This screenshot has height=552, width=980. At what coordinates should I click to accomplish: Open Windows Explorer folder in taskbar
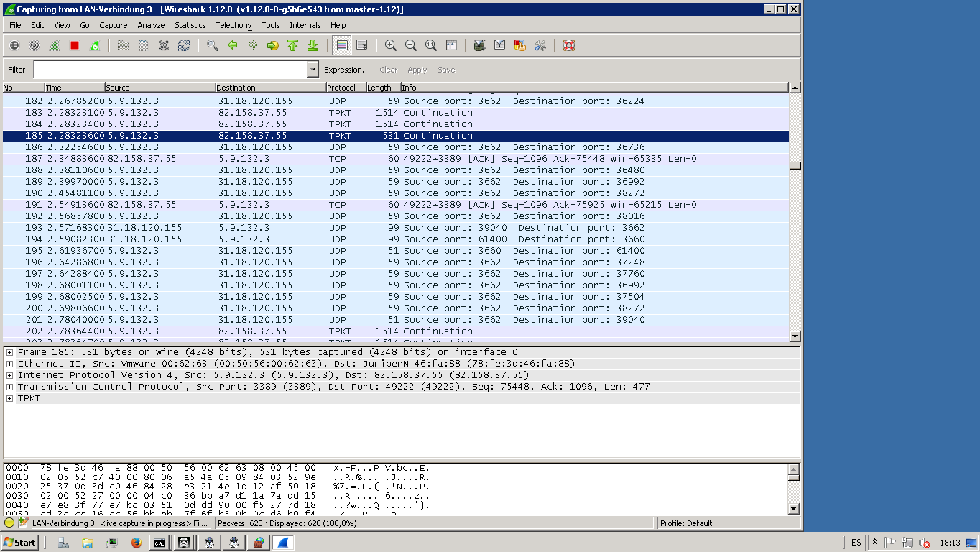coord(88,543)
